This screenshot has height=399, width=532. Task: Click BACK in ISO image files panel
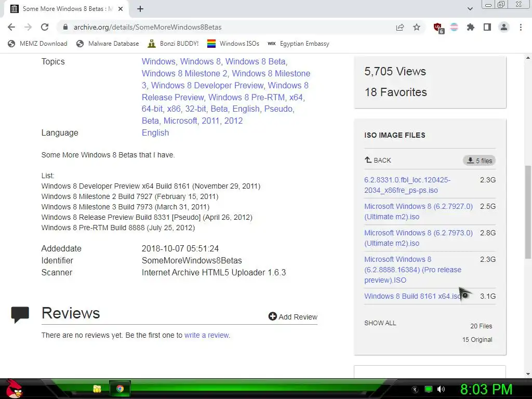point(378,160)
